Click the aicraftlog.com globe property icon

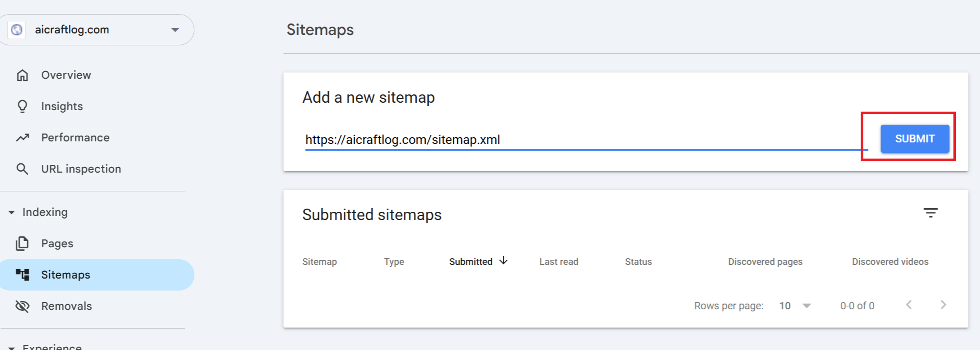coord(17,30)
